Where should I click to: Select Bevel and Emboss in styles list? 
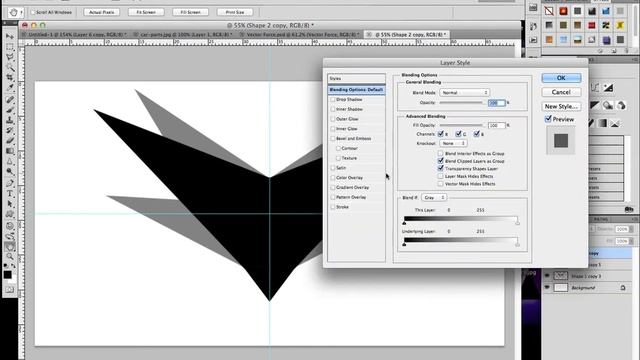pos(353,138)
